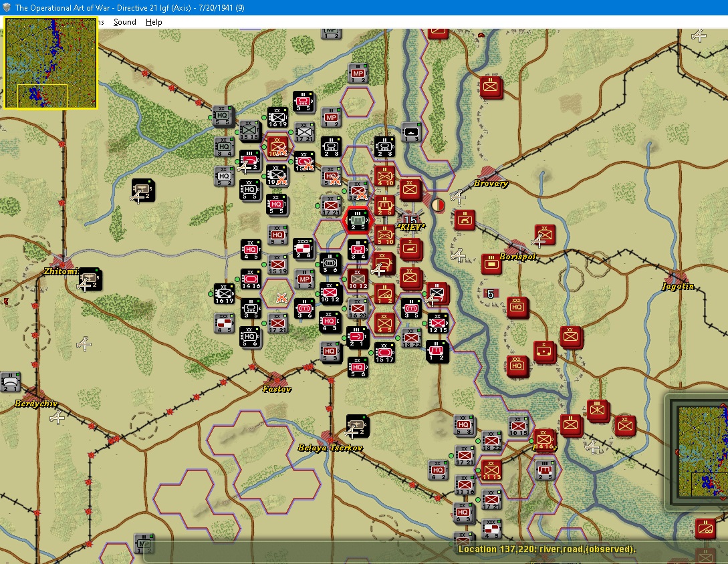728x564 pixels.
Task: Click the window title showing Directive 21
Action: click(x=130, y=7)
